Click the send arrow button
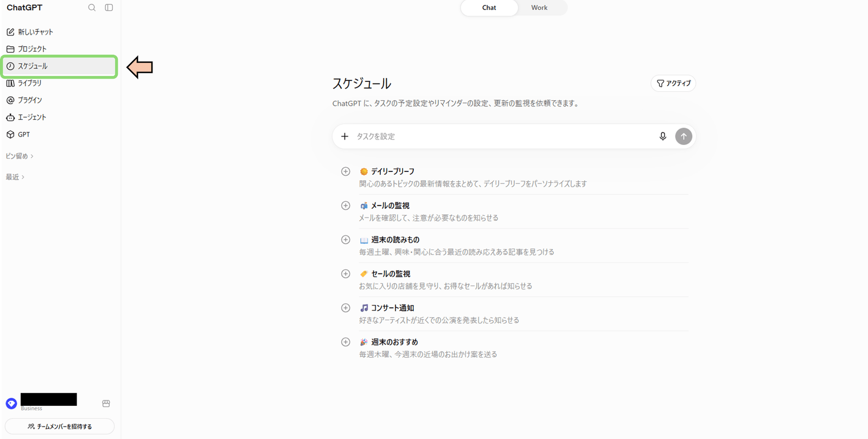The width and height of the screenshot is (868, 439). tap(684, 136)
